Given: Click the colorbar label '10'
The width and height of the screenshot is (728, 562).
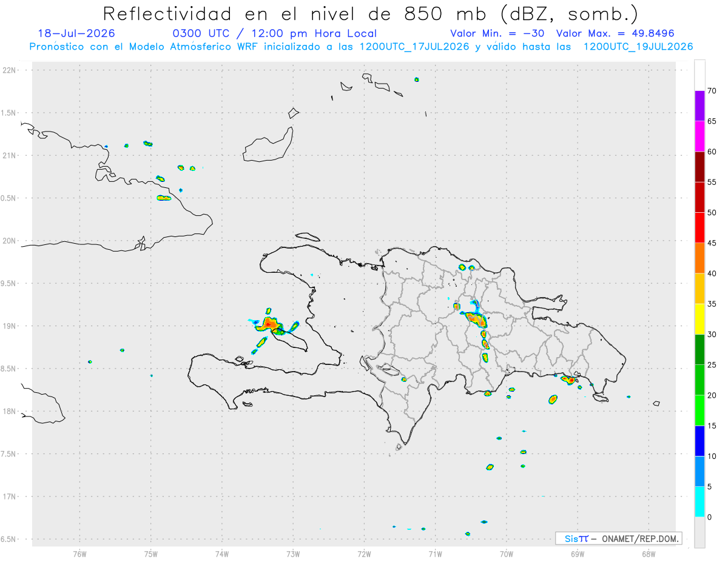Looking at the screenshot, I should pos(712,457).
